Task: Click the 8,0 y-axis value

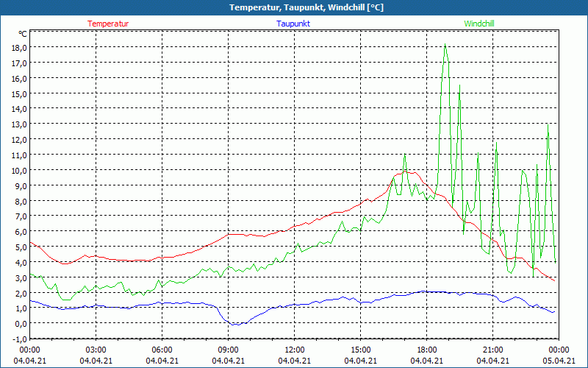Action: click(x=21, y=201)
